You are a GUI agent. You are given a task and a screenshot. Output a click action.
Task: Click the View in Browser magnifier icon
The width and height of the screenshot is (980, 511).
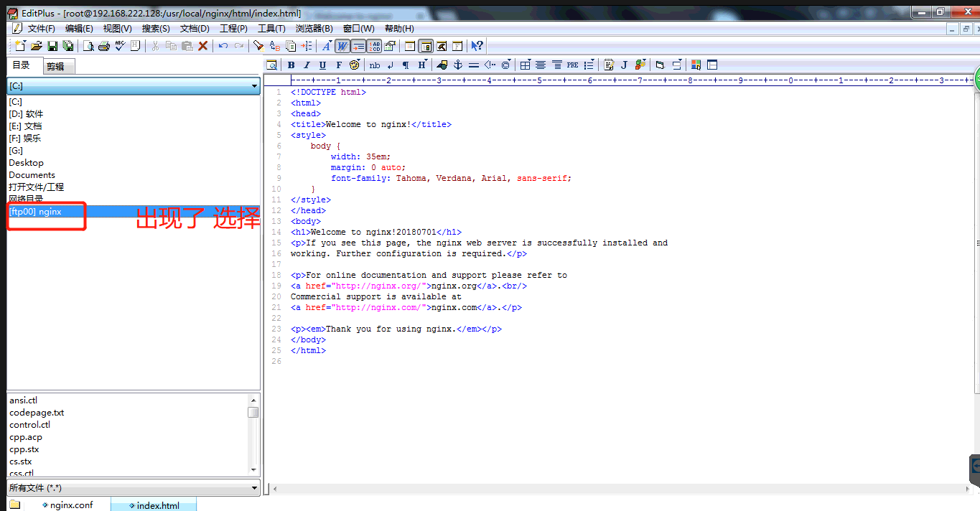(x=271, y=65)
